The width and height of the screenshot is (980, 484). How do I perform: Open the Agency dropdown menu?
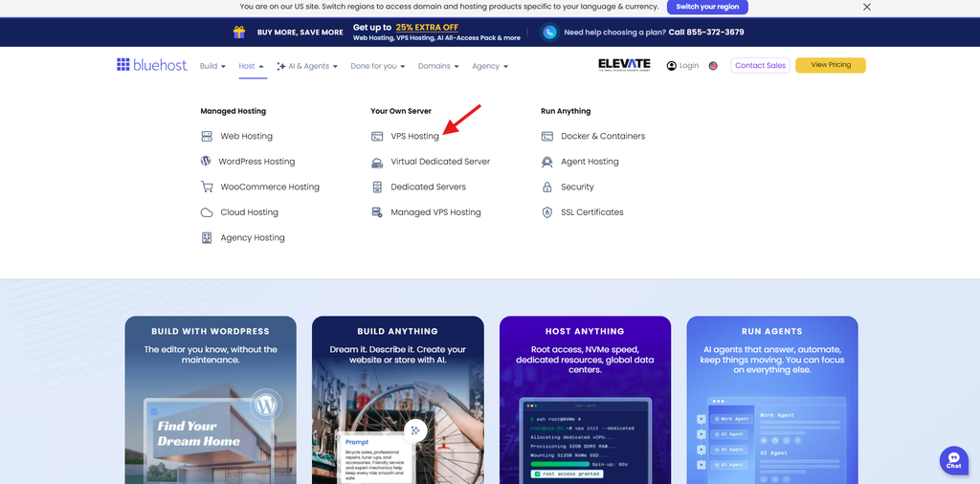pyautogui.click(x=490, y=66)
